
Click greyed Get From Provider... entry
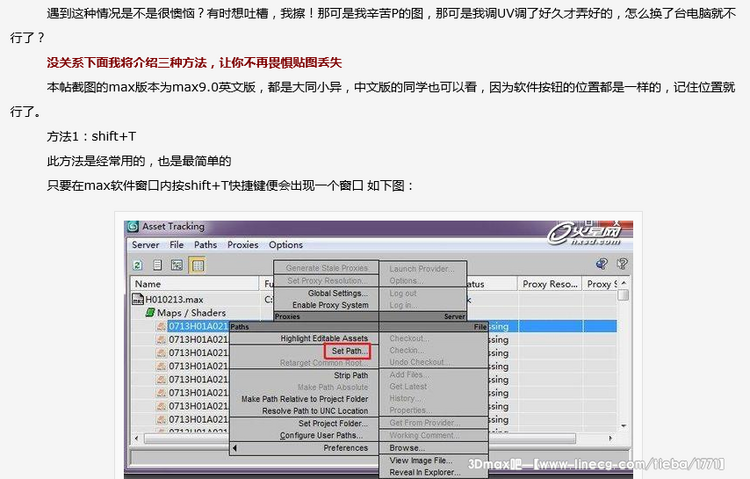[425, 423]
